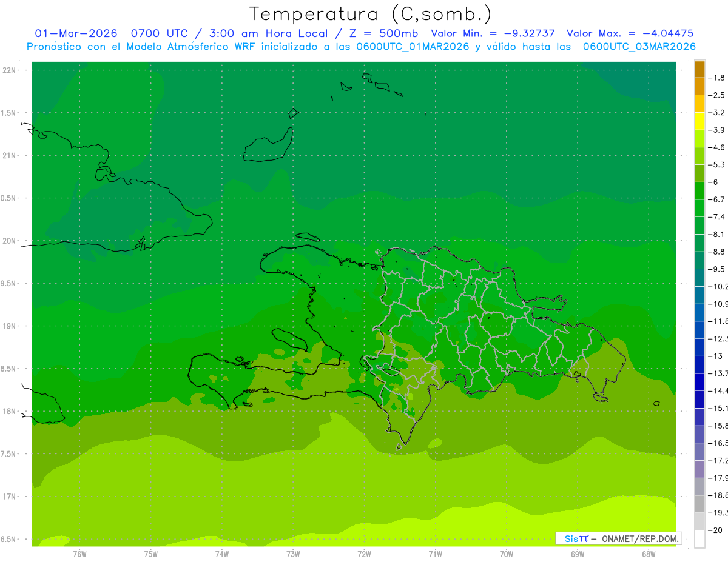Click "Valor Max. = -4.04475" text

(630, 33)
